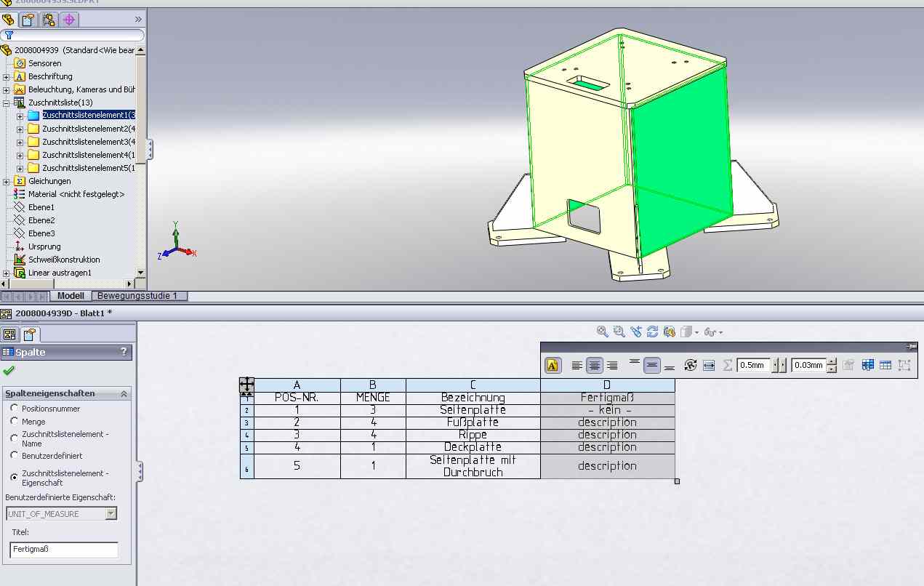Open the ConfigurationManager tab
Image resolution: width=924 pixels, height=586 pixels.
[49, 20]
